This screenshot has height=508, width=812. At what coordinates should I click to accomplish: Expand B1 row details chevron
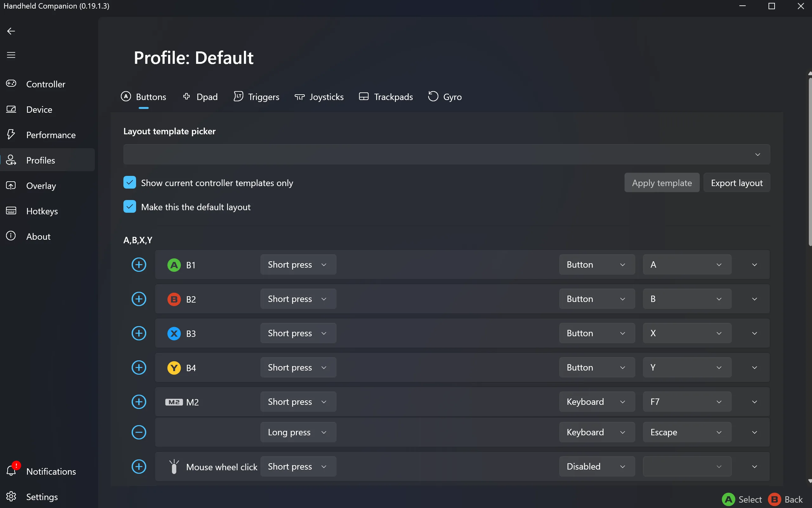(755, 265)
